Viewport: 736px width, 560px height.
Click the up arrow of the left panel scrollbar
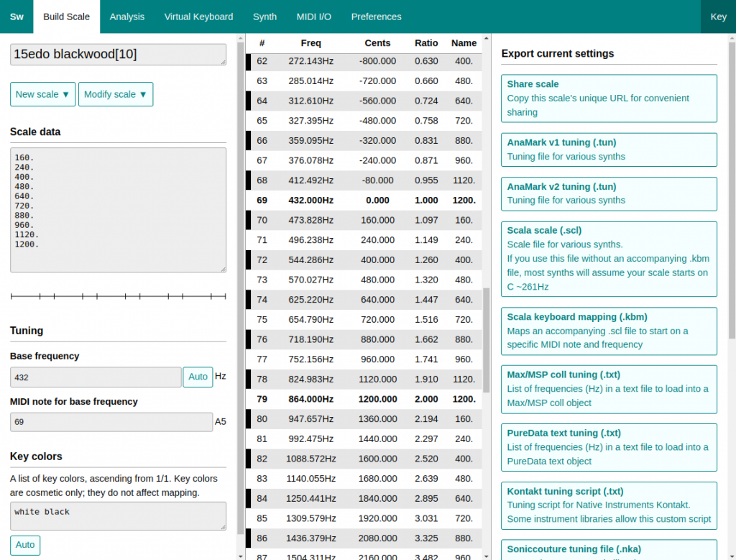click(x=241, y=39)
